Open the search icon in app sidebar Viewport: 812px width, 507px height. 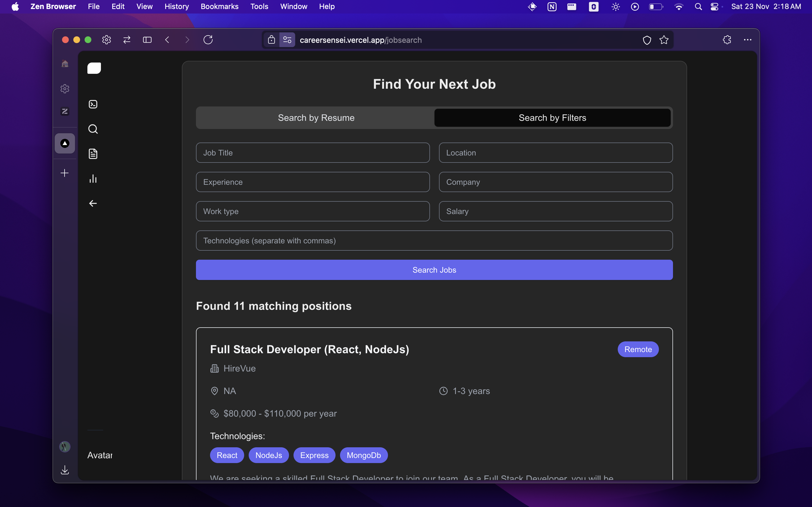(x=93, y=129)
